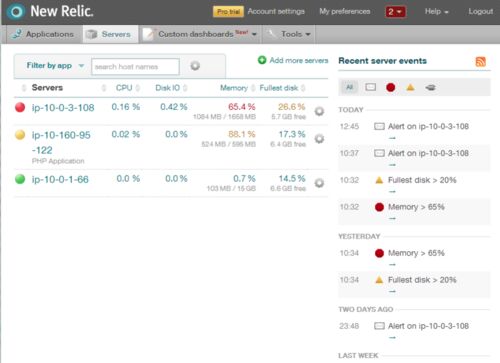Click arrow under today's Fullest disk event
This screenshot has width=500, height=363.
coord(392,192)
